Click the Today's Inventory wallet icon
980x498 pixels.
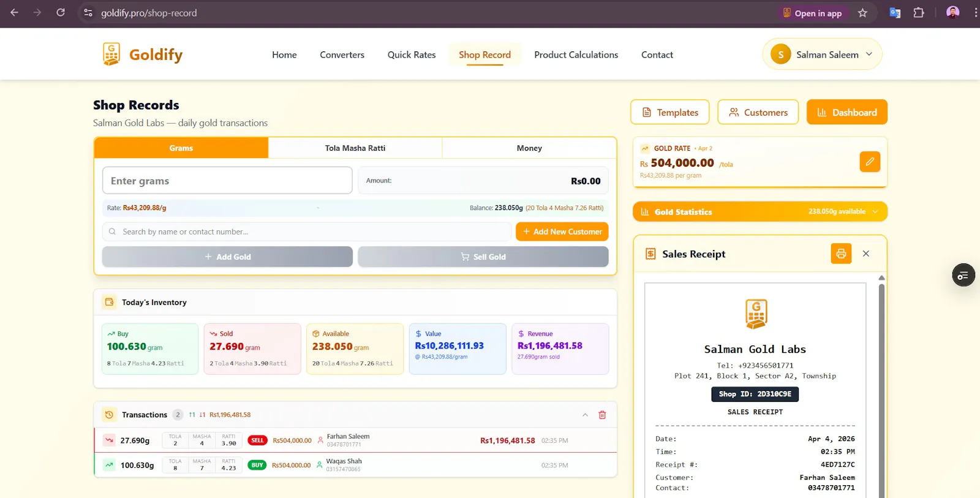[x=110, y=302]
